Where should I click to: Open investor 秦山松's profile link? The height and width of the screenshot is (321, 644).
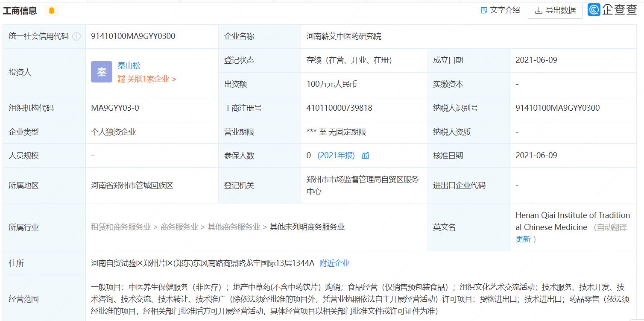coord(129,65)
